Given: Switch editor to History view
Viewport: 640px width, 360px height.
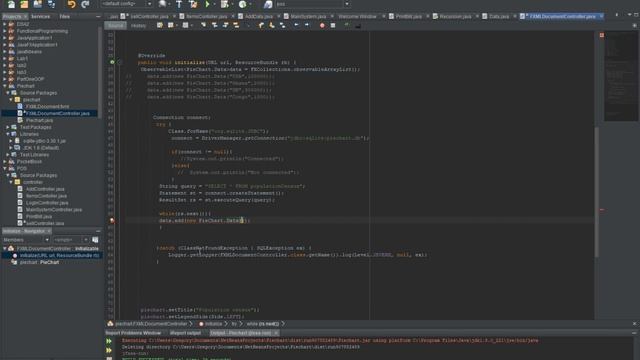Looking at the screenshot, I should [138, 25].
